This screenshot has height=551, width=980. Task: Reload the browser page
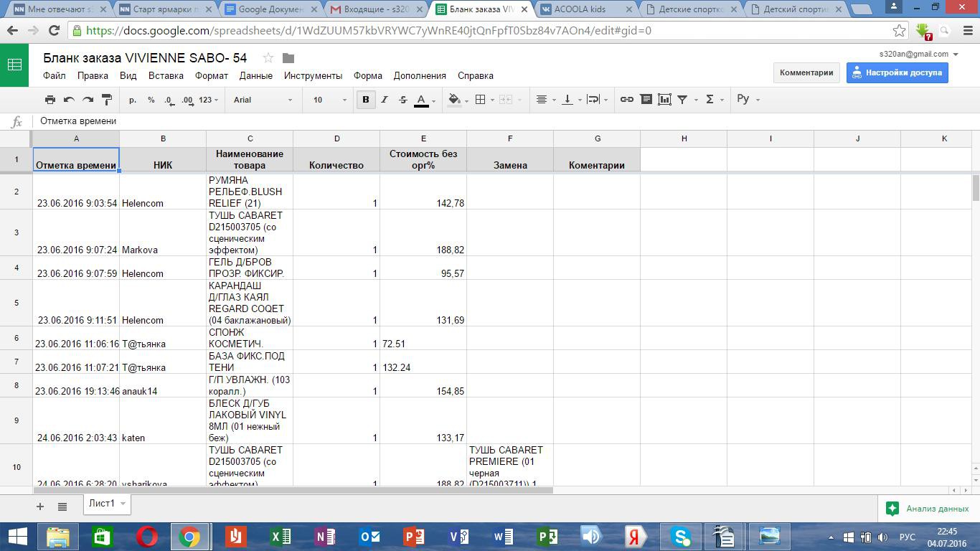[54, 31]
